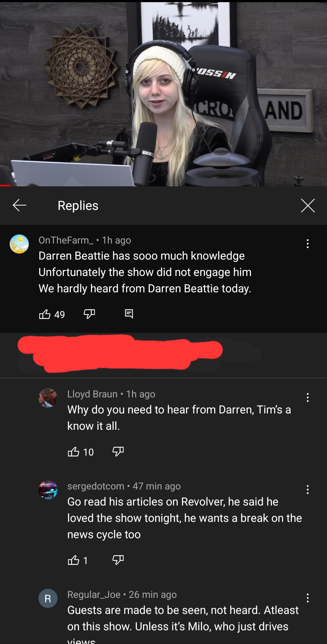Dislike Lloyd Braun's reply

click(x=118, y=452)
